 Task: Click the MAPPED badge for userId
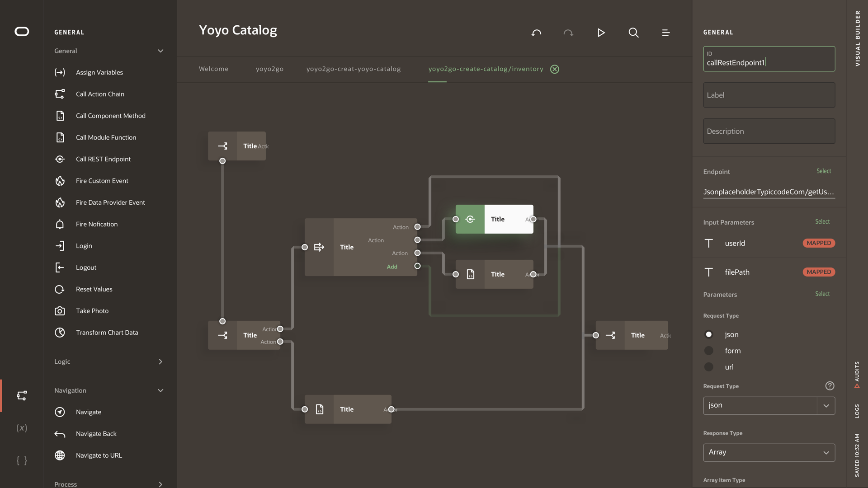[x=819, y=243]
